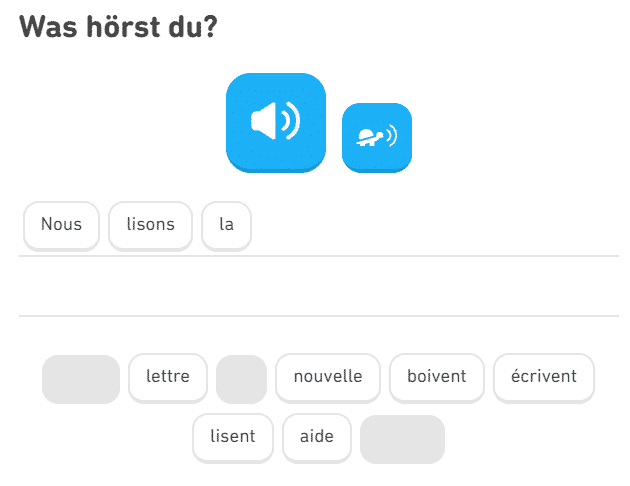Click the empty answer area after "la"
This screenshot has height=486, width=630.
point(430,226)
